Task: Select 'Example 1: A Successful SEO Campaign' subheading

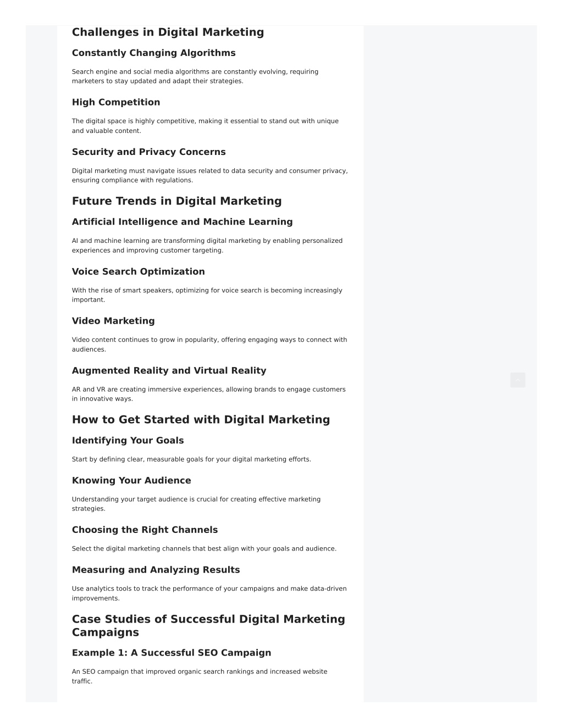Action: pos(172,653)
